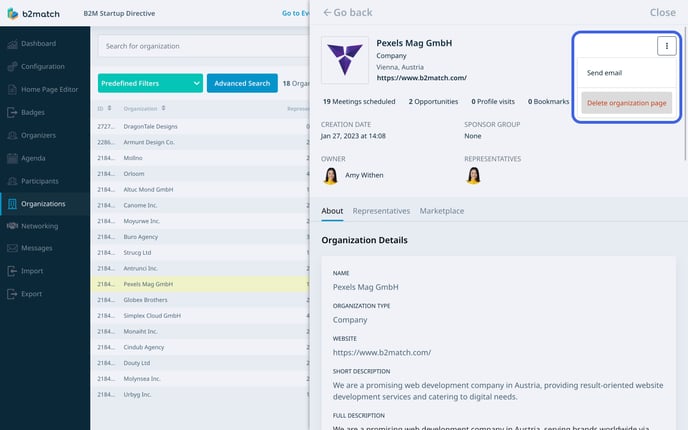Click owner Amy Withen's avatar

[x=330, y=176]
